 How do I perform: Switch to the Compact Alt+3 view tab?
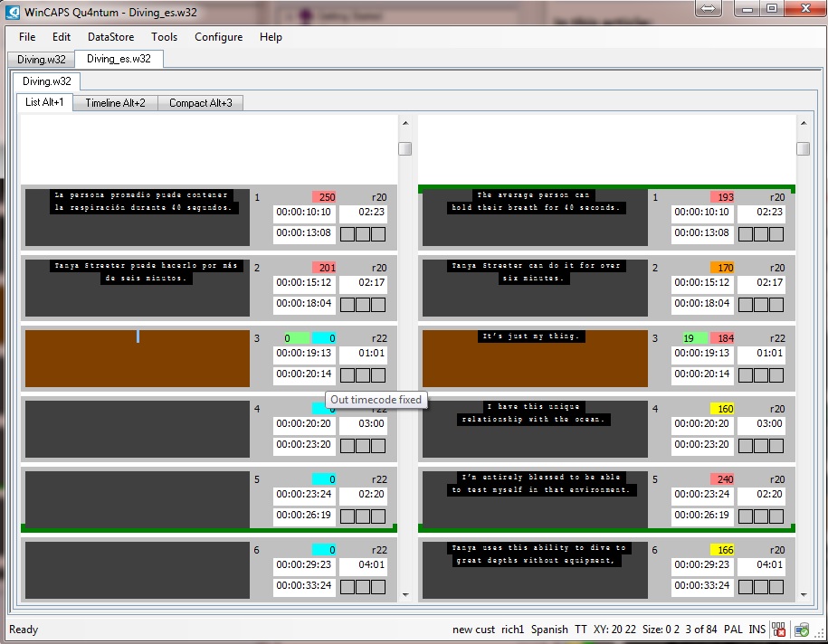[201, 103]
